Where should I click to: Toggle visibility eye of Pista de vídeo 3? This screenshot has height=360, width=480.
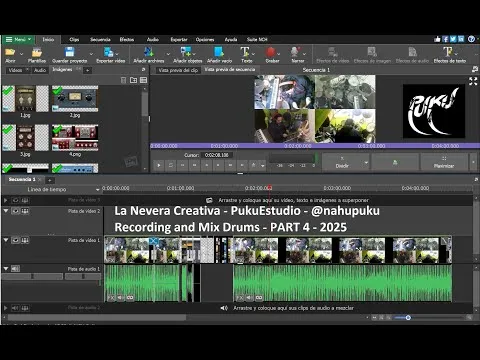pyautogui.click(x=15, y=200)
